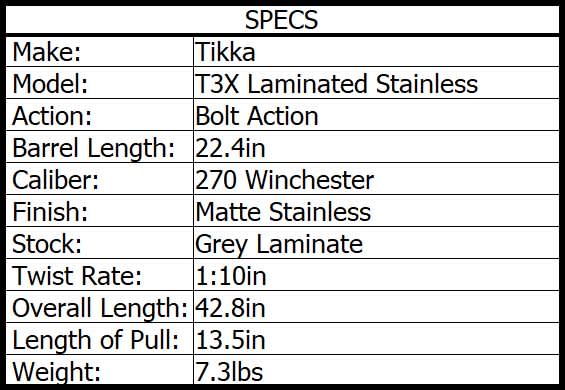
Task: Select the Make label cell
Action: click(99, 52)
